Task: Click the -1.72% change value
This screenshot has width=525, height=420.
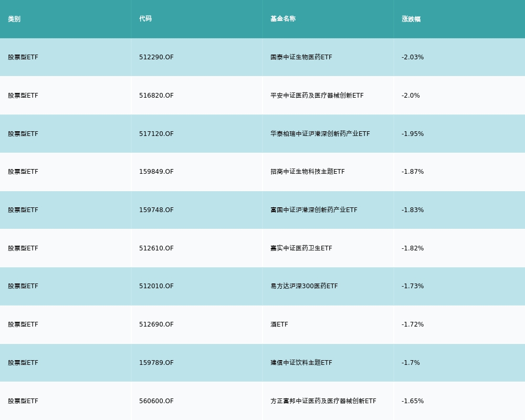Action: tap(413, 324)
